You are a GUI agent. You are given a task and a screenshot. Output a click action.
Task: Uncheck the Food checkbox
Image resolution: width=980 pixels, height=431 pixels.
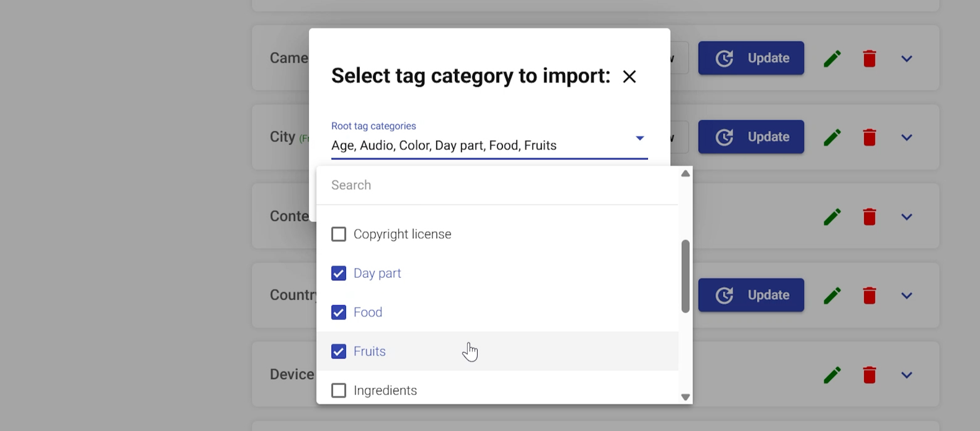tap(339, 312)
